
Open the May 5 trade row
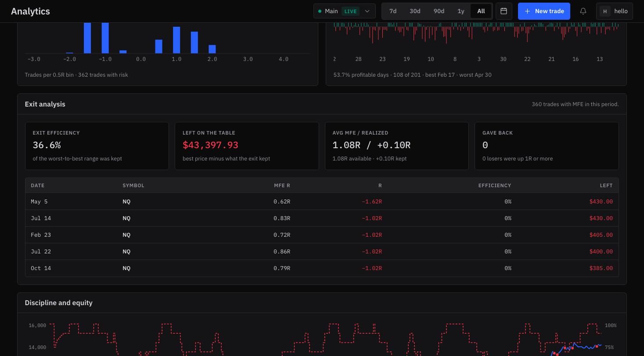[x=322, y=202]
